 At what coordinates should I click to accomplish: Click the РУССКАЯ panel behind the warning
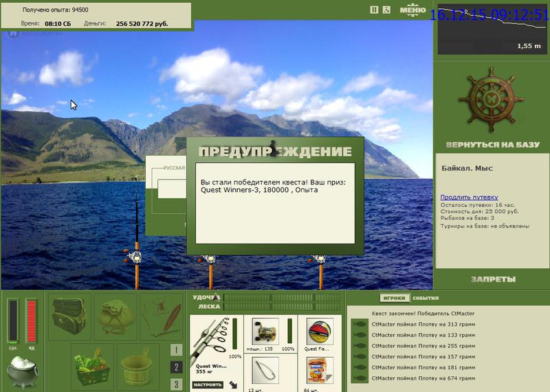pos(166,195)
